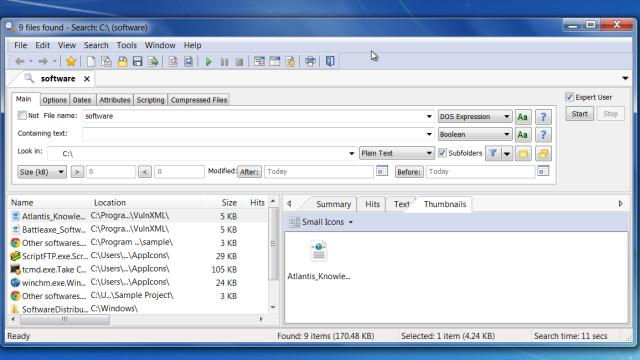
Task: Open the calendar picker for the Before date
Action: [x=543, y=171]
